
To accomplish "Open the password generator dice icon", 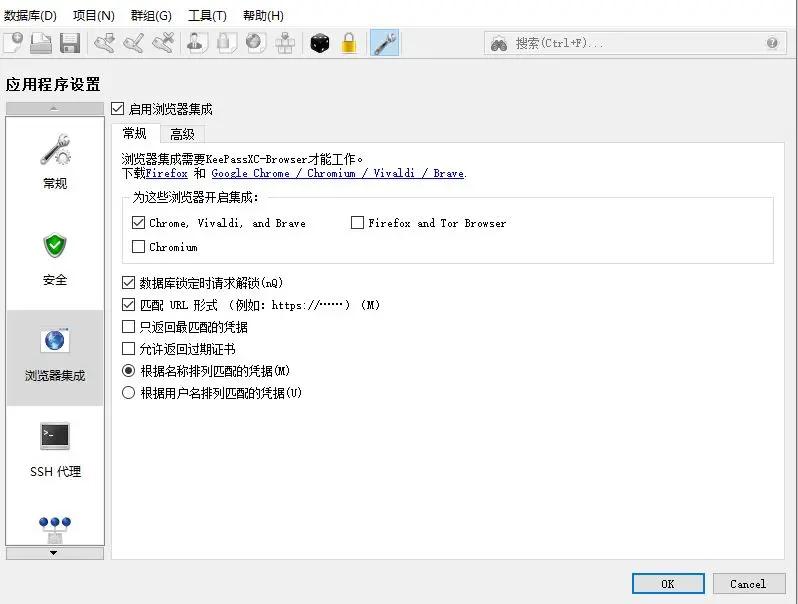I will click(320, 43).
